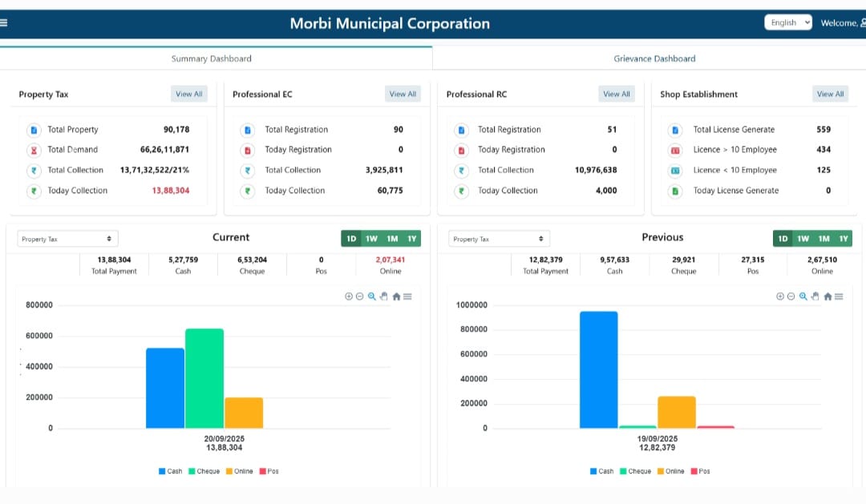Open the hamburger navigation menu
Screen dimensions: 866x504
coord(3,22)
